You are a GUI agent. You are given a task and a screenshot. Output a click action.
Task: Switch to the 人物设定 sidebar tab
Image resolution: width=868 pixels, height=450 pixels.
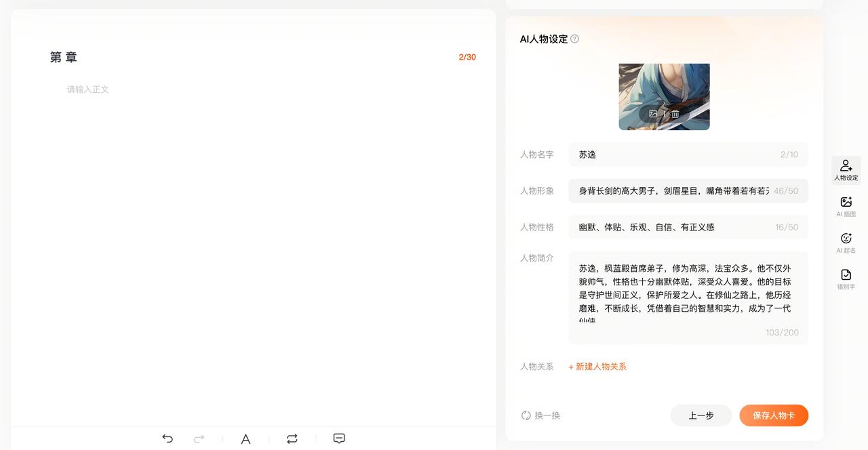click(x=846, y=170)
